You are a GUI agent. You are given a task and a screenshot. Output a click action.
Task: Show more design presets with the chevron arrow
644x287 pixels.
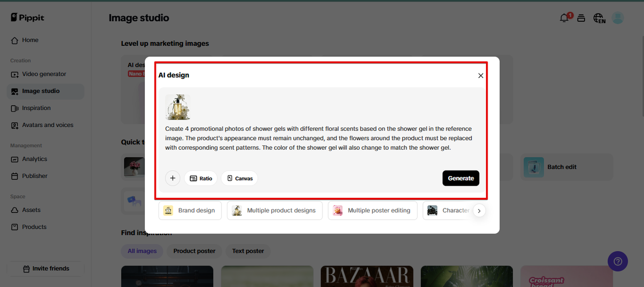coord(479,210)
